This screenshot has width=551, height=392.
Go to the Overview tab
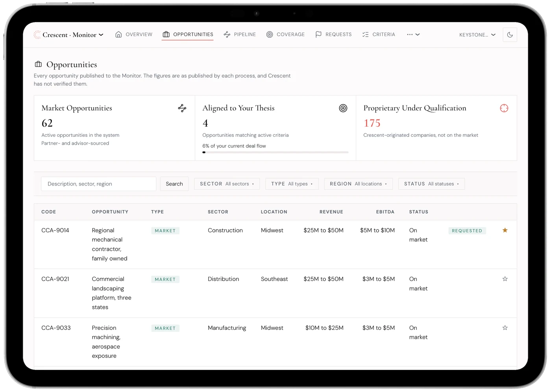(x=134, y=35)
